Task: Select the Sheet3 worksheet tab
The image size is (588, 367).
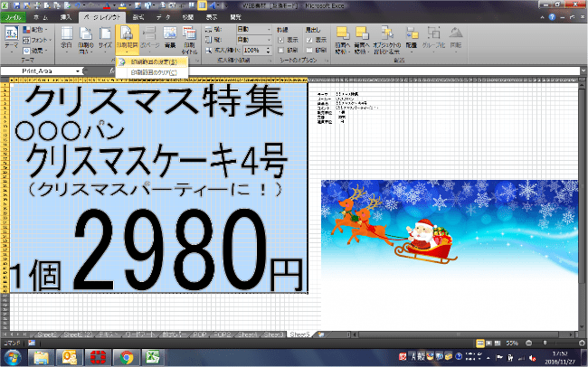Action: (x=273, y=334)
